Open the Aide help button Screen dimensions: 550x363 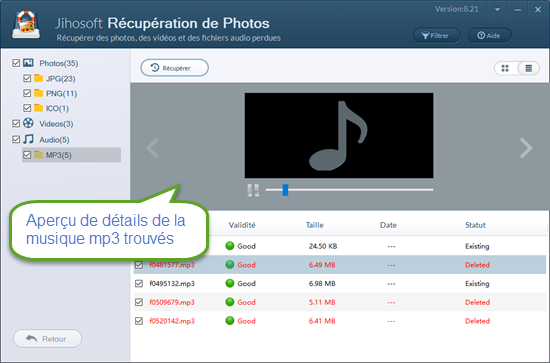click(x=490, y=35)
